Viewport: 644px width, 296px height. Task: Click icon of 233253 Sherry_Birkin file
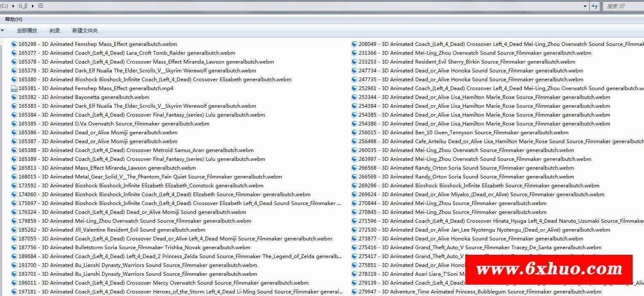(x=354, y=61)
